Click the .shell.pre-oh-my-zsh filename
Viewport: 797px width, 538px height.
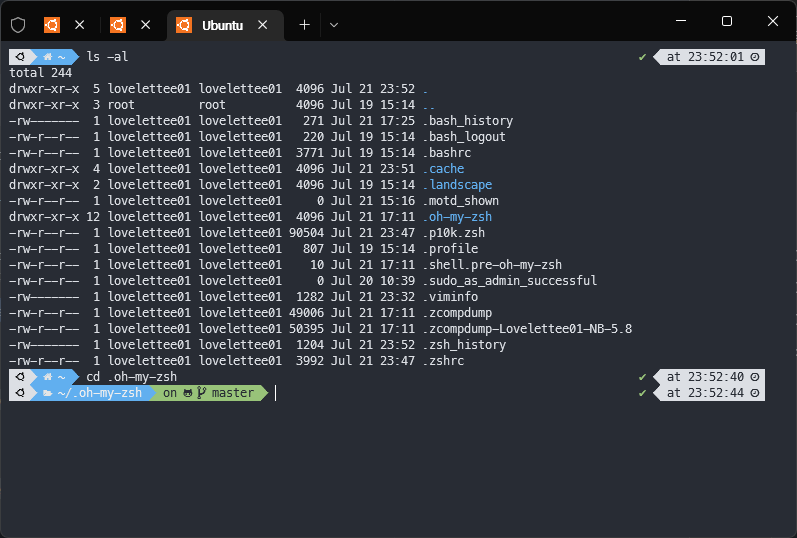point(493,265)
